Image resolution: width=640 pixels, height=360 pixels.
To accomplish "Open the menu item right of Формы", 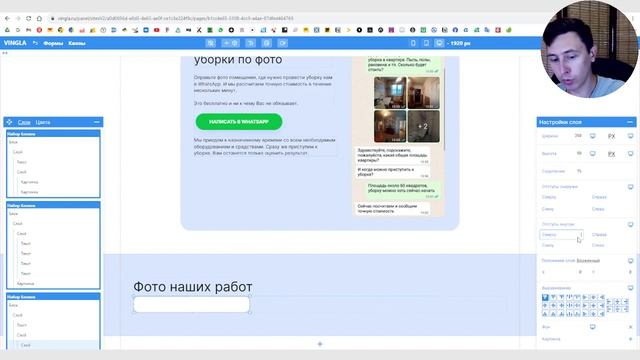I will [x=77, y=43].
